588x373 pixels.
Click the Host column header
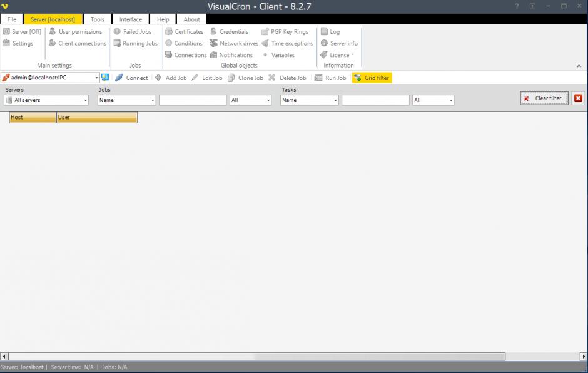pyautogui.click(x=33, y=117)
